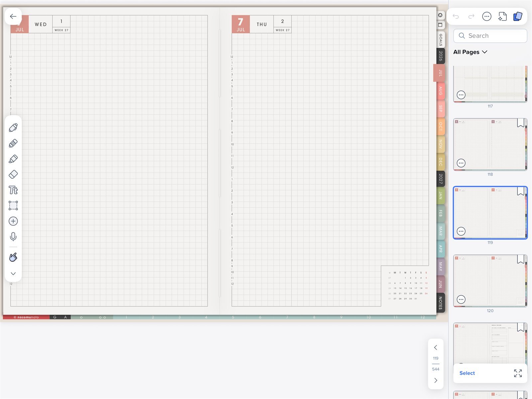Open options for page 117 thumbnail

click(x=461, y=95)
